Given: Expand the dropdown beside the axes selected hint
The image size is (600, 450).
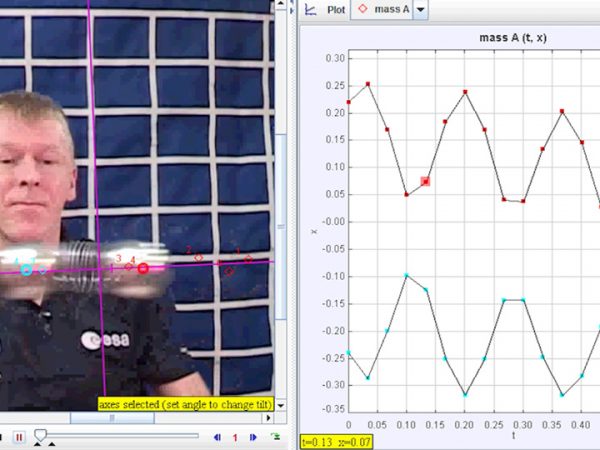Looking at the screenshot, I should pyautogui.click(x=281, y=405).
